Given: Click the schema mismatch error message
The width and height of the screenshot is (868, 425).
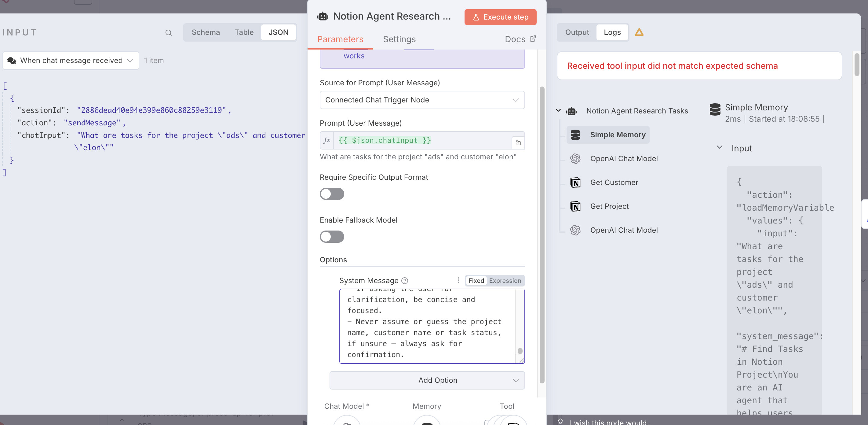Looking at the screenshot, I should 672,66.
